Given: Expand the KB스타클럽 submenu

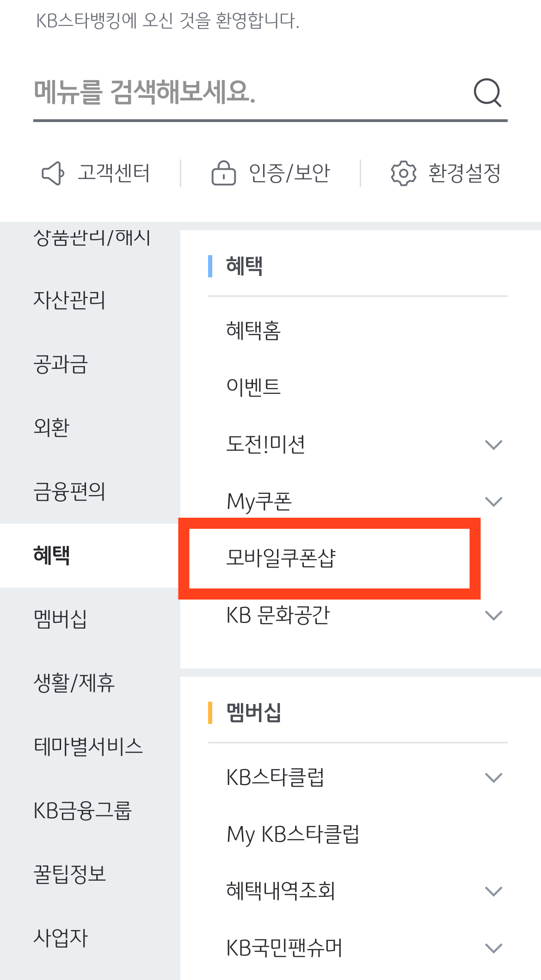Looking at the screenshot, I should (493, 777).
